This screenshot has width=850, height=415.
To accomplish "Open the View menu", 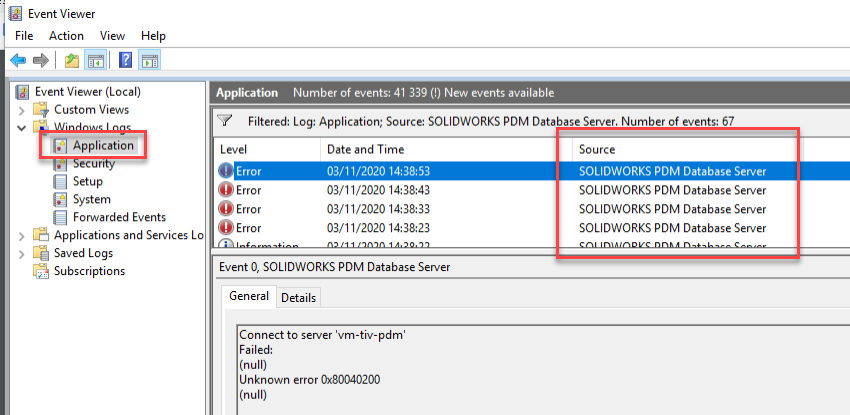I will click(112, 36).
